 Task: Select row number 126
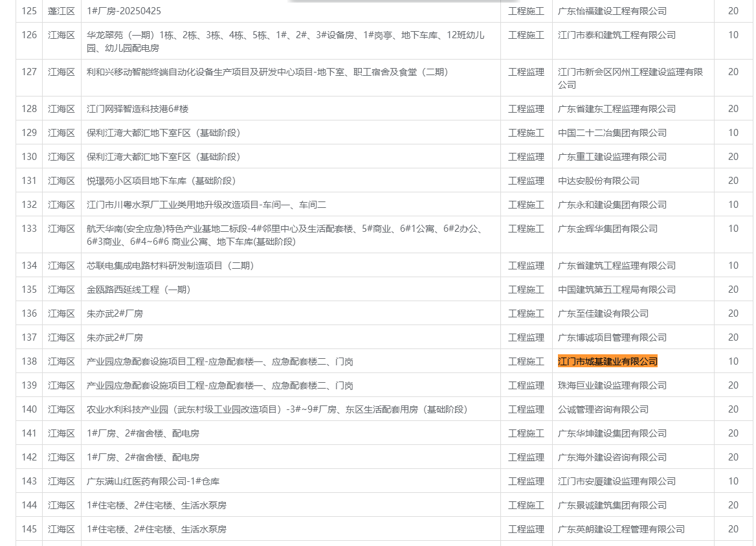29,35
